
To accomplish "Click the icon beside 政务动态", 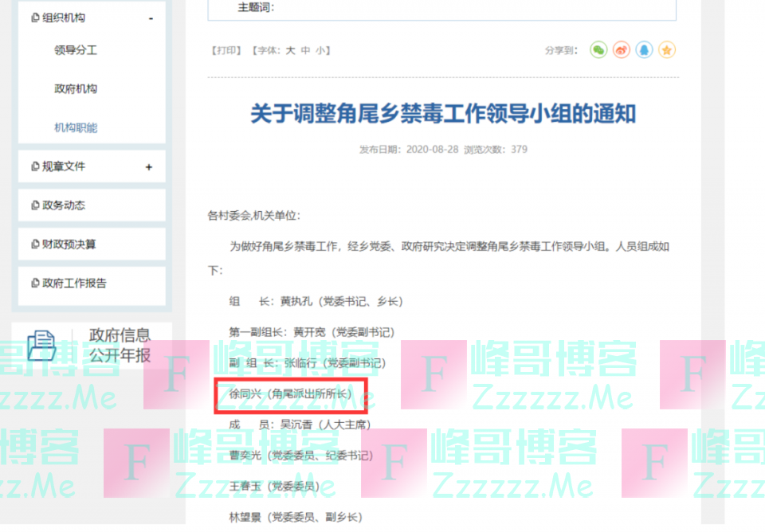I will coord(35,205).
